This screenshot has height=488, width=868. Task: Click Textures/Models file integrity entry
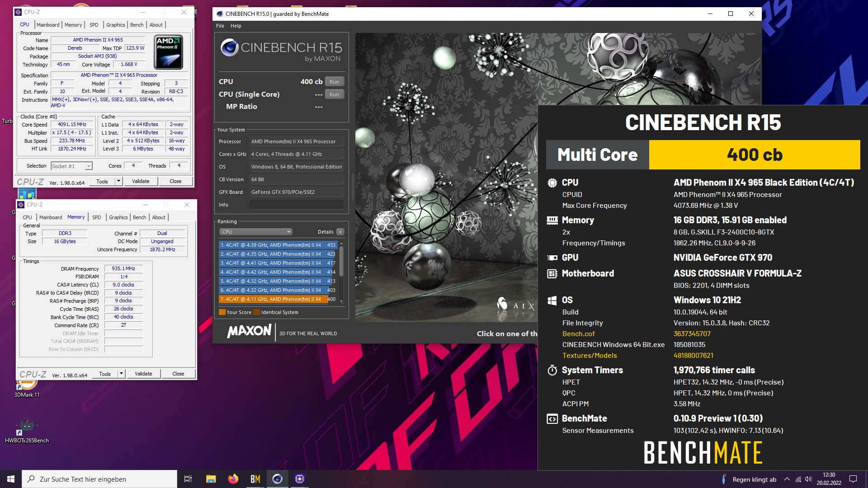(590, 356)
